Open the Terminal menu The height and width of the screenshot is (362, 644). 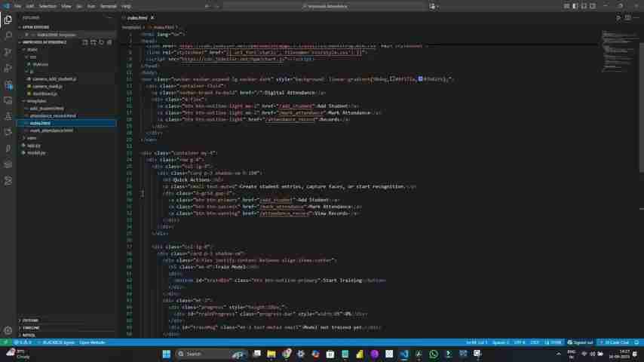tap(108, 6)
